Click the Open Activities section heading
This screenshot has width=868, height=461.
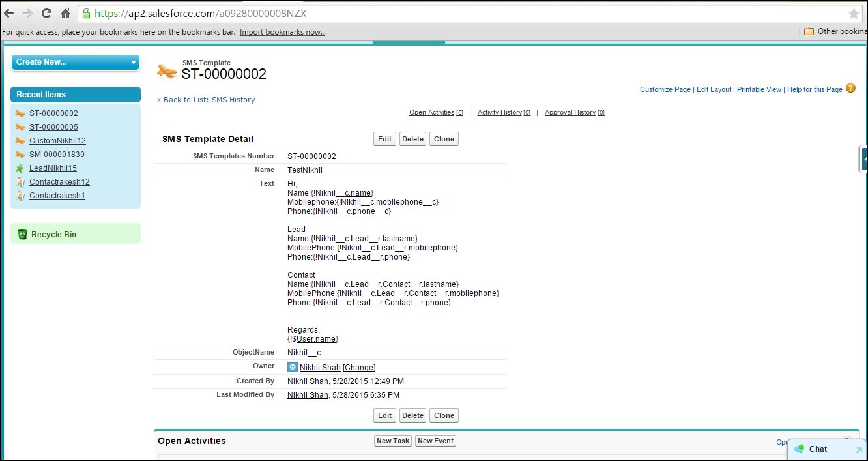click(x=192, y=441)
